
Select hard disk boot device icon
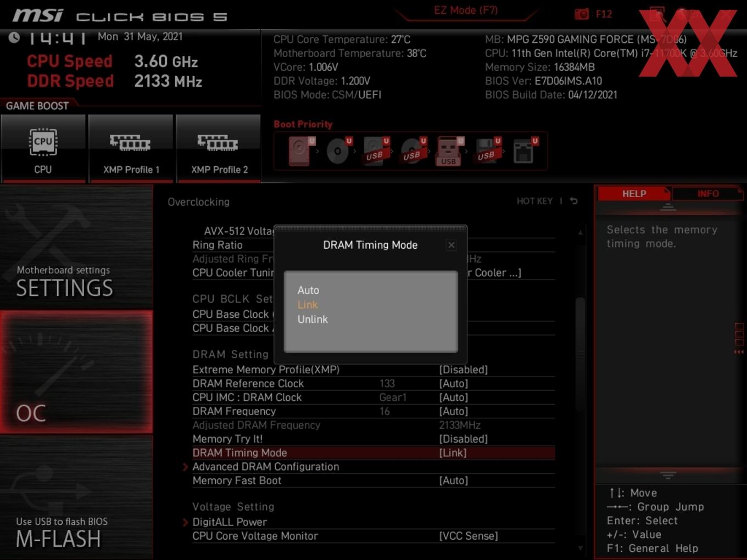(300, 151)
